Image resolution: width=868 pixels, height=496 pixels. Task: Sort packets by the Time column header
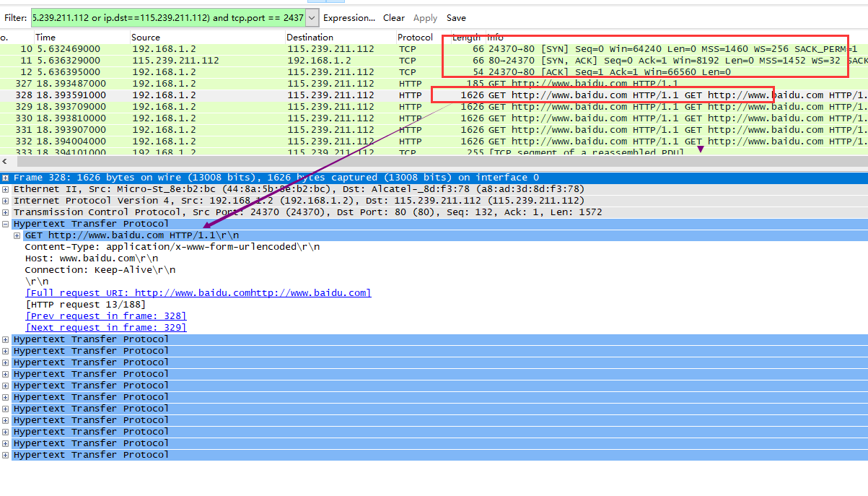(45, 38)
